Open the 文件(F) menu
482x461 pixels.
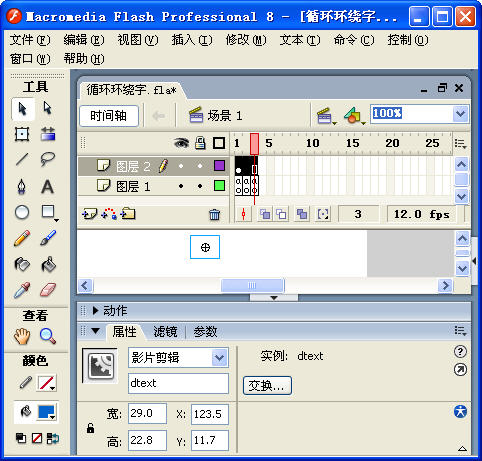(30, 40)
